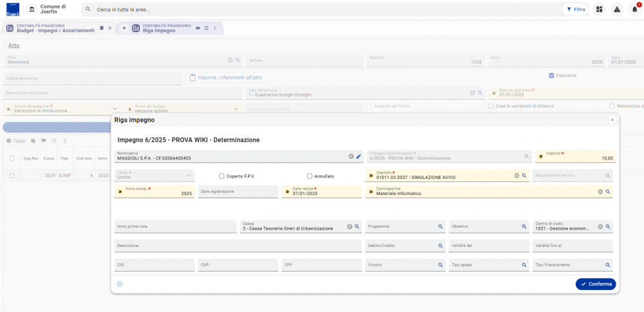Screen dimensions: 644x312
Task: Open the Debito/Credito search lookup
Action: coord(440,246)
